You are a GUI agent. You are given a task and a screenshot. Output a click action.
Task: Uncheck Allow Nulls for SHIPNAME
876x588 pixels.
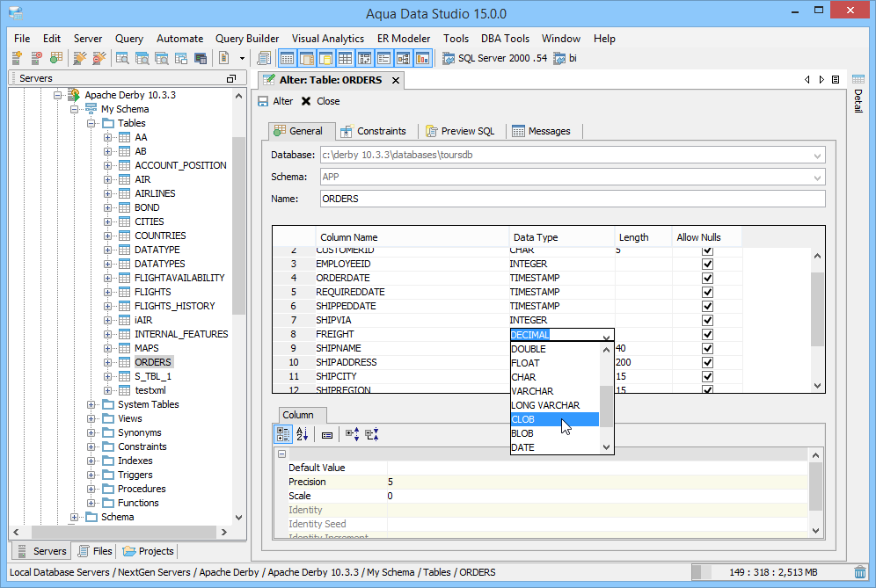(707, 348)
